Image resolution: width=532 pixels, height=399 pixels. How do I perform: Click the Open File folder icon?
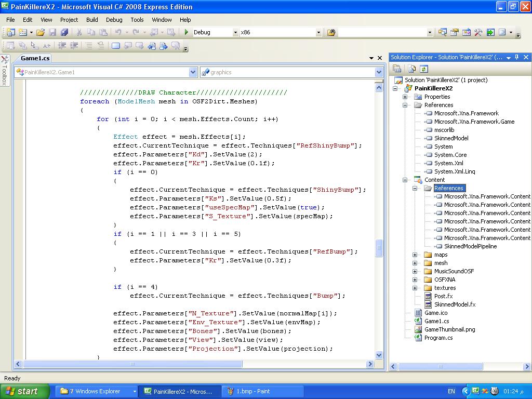coord(41,32)
